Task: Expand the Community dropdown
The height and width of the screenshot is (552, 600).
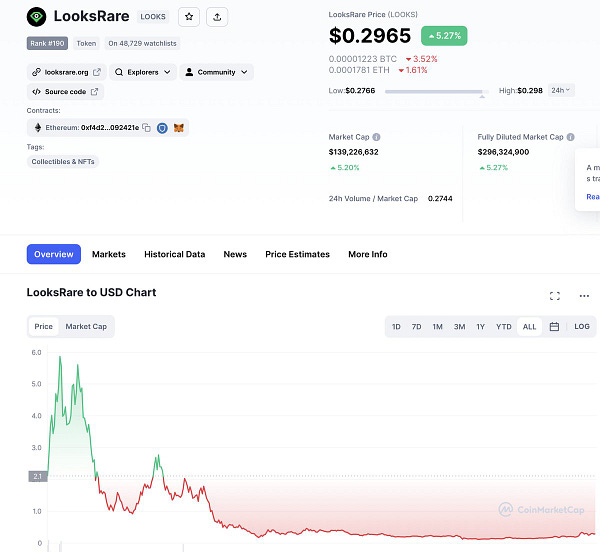Action: [216, 72]
